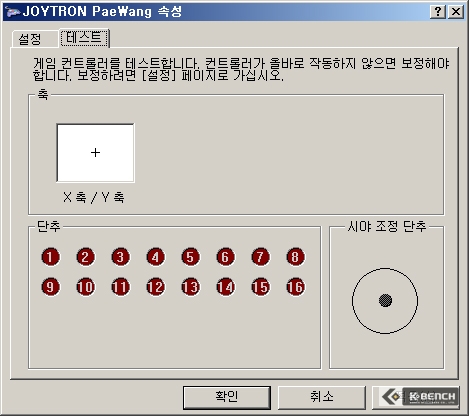469x416 pixels.
Task: Click button indicator number 12
Action: pos(156,287)
